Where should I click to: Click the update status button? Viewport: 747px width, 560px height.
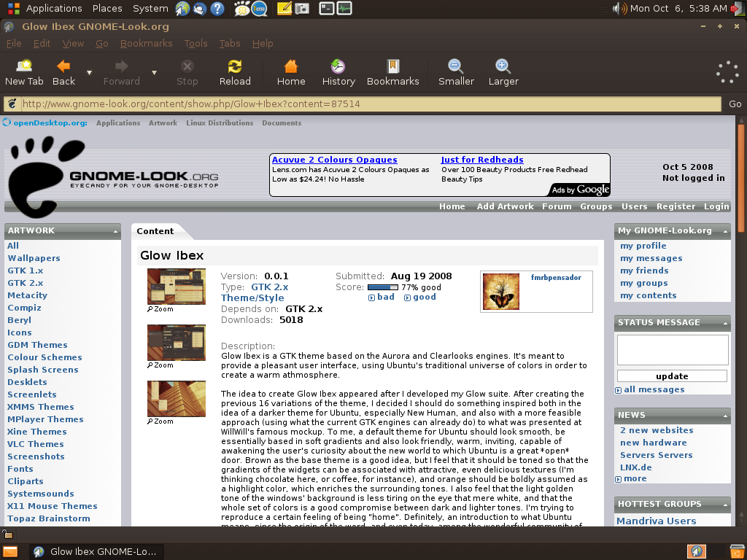click(x=672, y=376)
